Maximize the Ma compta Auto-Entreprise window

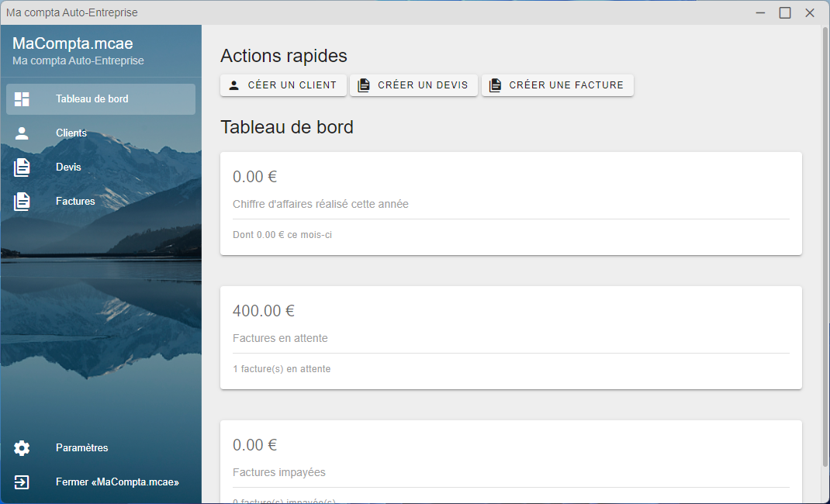tap(785, 12)
